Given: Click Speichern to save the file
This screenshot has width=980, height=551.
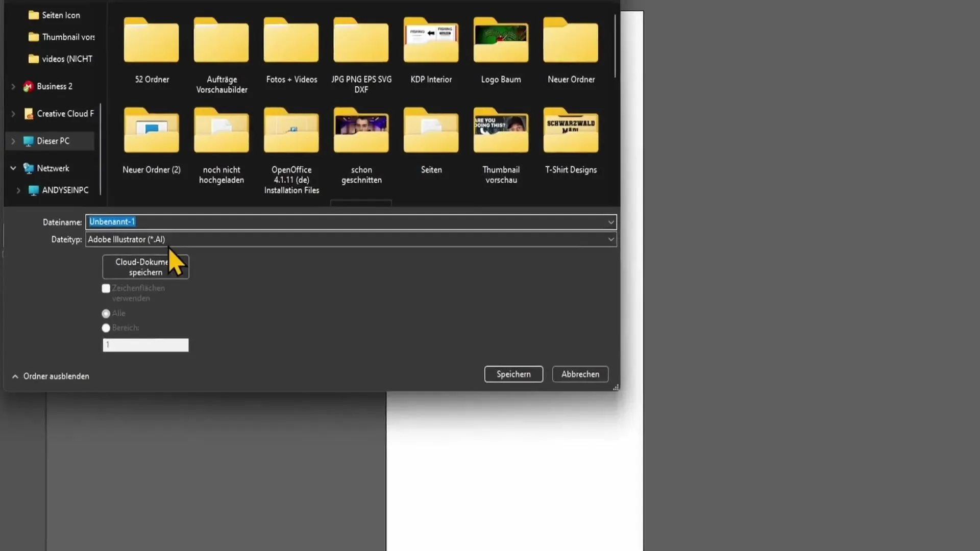Looking at the screenshot, I should [x=513, y=374].
